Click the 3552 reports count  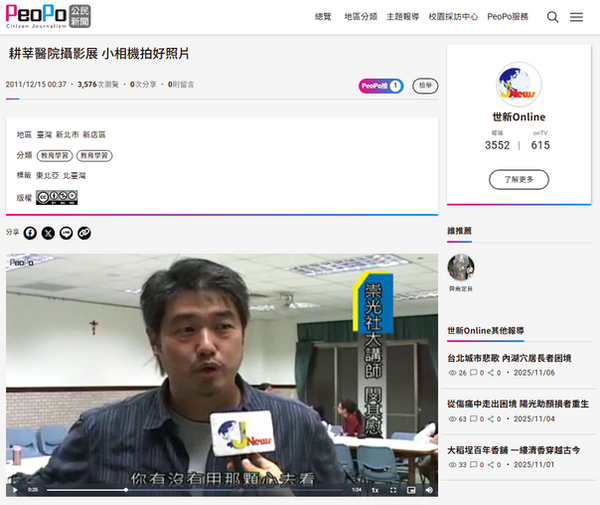click(x=497, y=145)
